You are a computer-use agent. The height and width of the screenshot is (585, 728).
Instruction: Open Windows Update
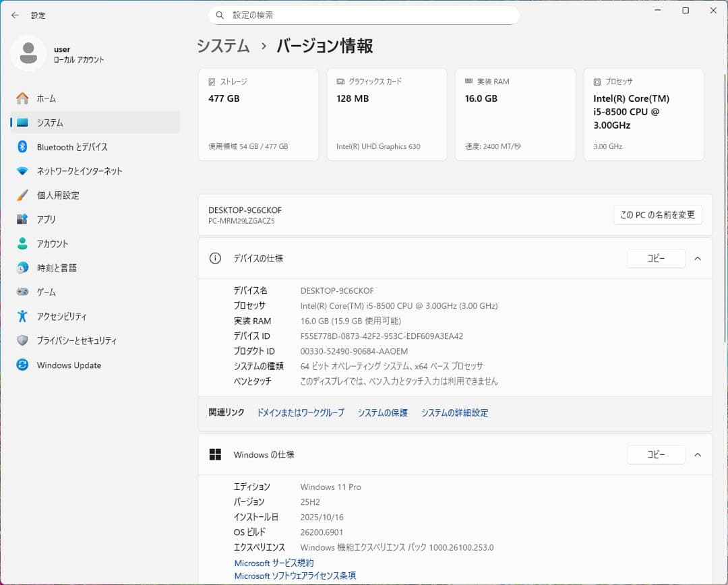[69, 365]
